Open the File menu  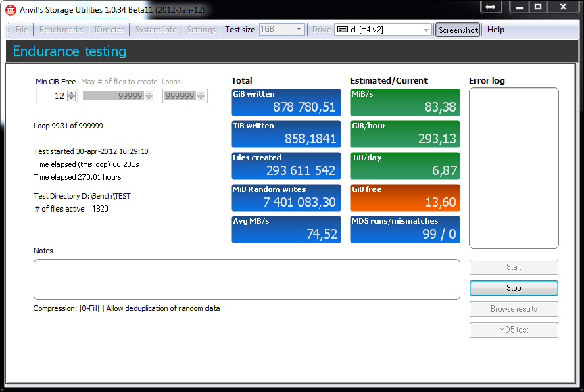click(x=22, y=30)
